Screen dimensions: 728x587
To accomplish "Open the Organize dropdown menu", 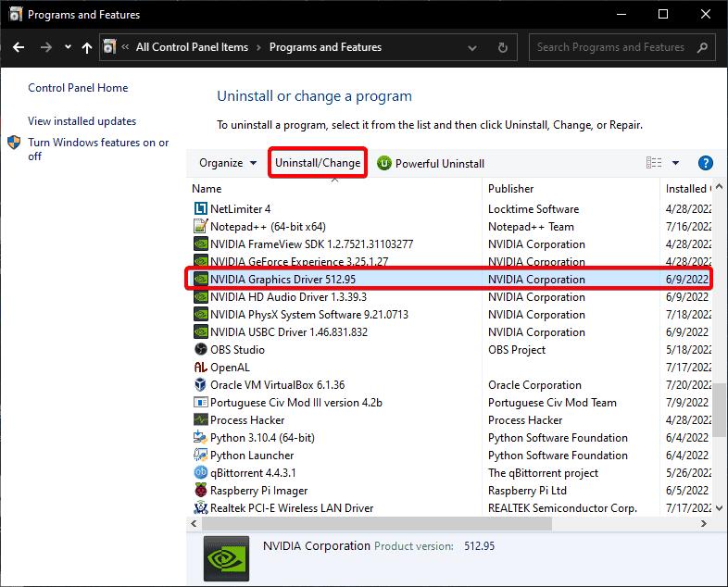I will pyautogui.click(x=227, y=163).
